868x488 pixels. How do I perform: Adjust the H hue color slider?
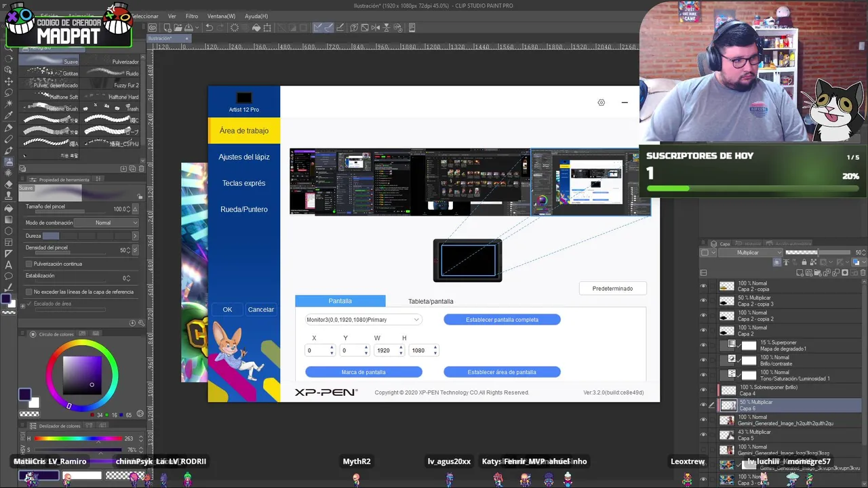tap(77, 439)
